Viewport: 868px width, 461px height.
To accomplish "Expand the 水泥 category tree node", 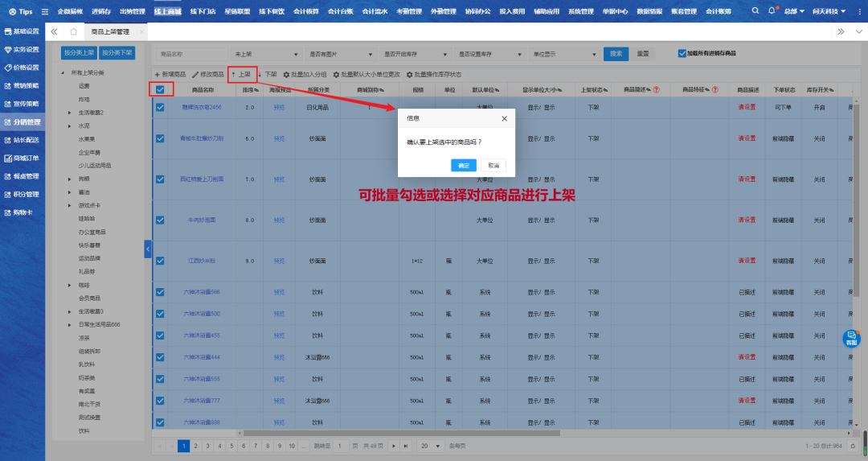I will (x=70, y=126).
